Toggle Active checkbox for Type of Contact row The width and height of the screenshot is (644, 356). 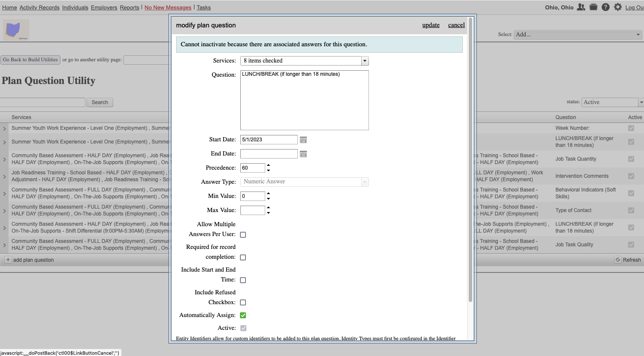(631, 210)
